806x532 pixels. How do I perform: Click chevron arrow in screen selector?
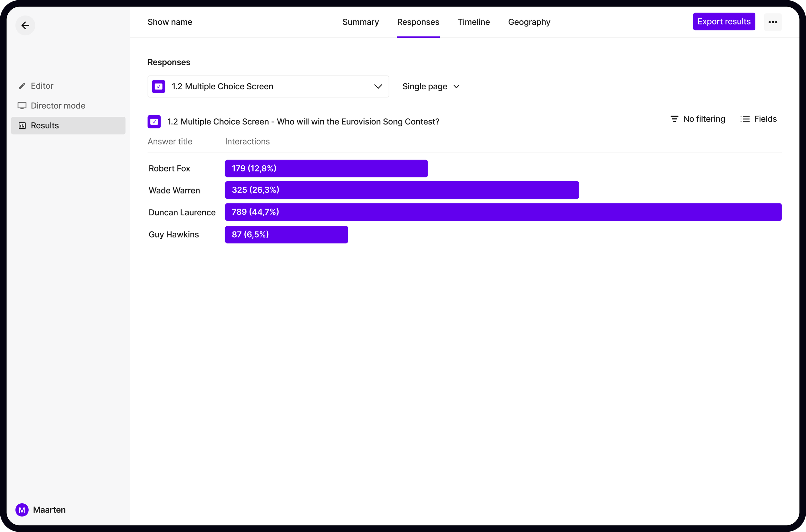pyautogui.click(x=378, y=86)
